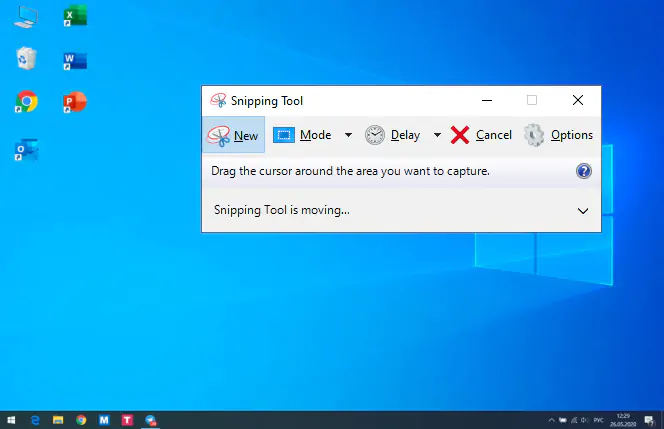
Task: Select This PC desktop icon
Action: (x=26, y=17)
